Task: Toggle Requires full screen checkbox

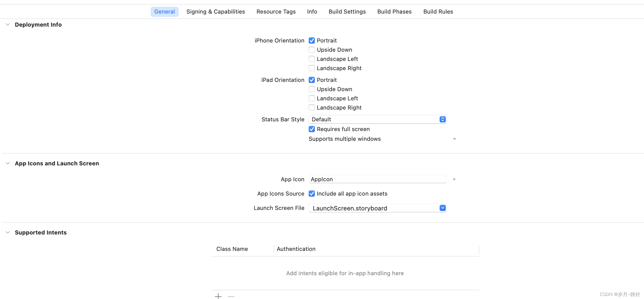Action: coord(312,129)
